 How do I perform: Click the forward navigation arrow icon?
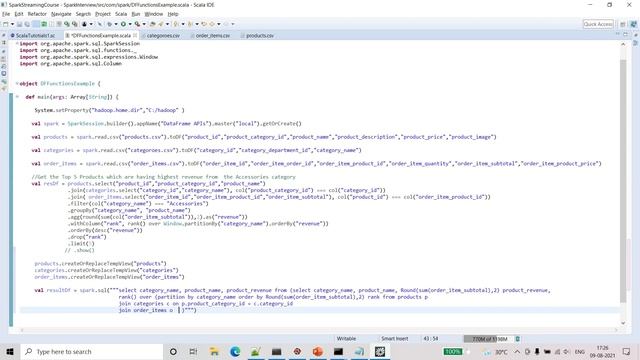click(226, 24)
